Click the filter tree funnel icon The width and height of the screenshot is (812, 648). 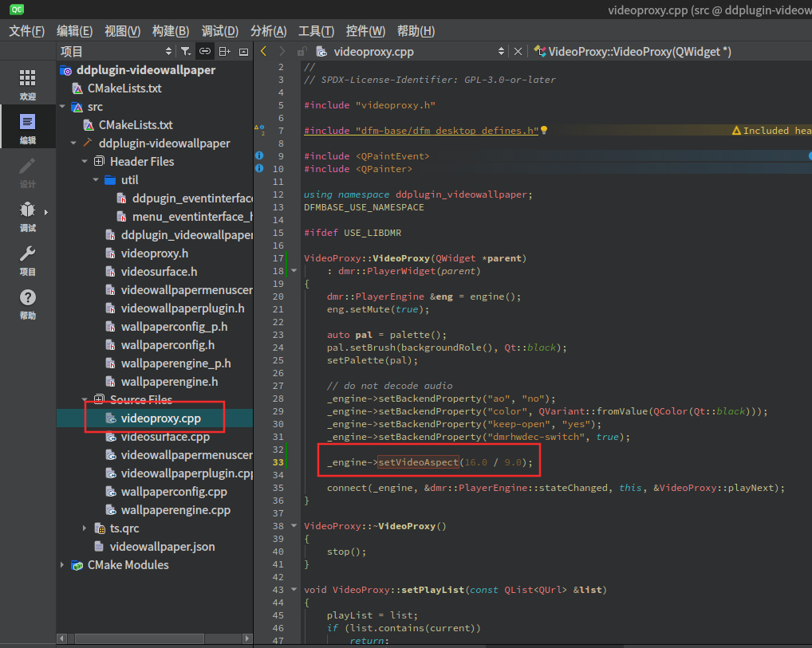(x=185, y=51)
